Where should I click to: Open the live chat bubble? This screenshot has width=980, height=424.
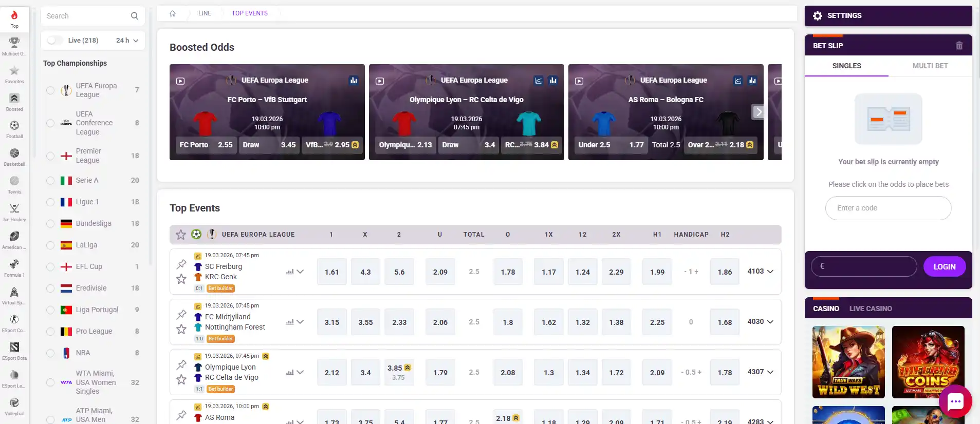955,401
